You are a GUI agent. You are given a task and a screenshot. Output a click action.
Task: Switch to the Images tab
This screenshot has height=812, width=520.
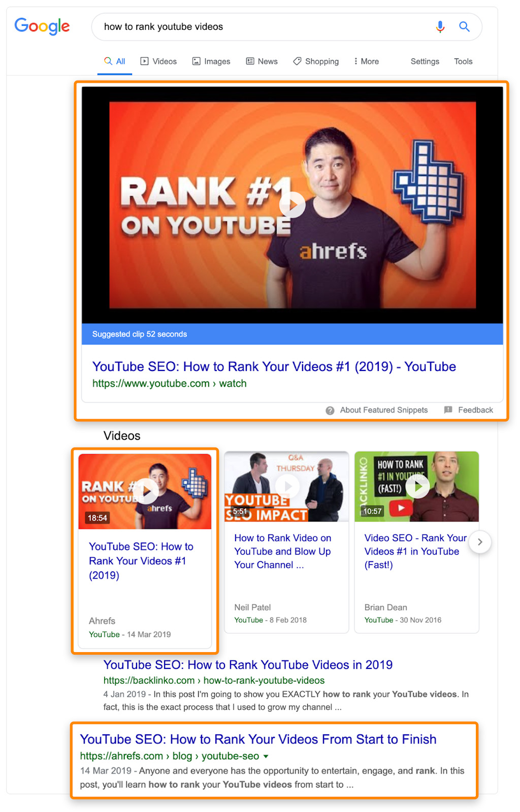[x=211, y=61]
